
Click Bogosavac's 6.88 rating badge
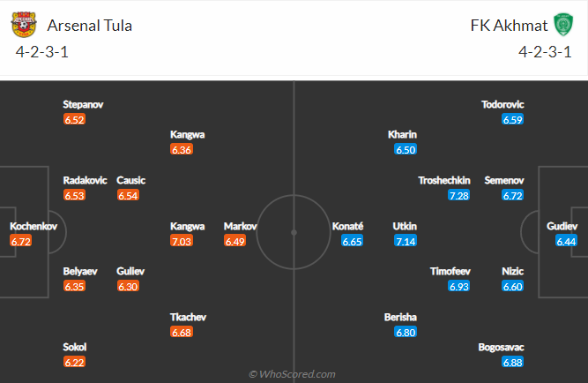point(513,363)
